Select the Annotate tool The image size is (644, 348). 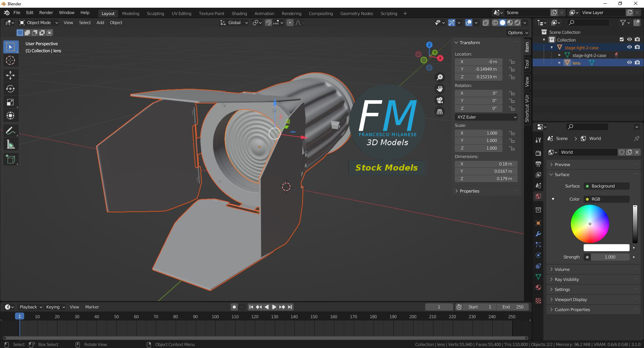(10, 131)
